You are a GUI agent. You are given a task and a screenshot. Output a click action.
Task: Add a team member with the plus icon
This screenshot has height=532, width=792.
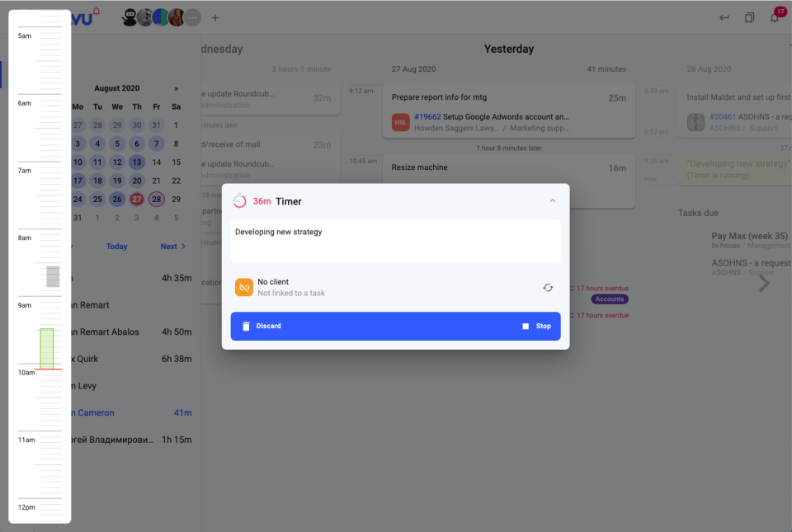(x=215, y=17)
